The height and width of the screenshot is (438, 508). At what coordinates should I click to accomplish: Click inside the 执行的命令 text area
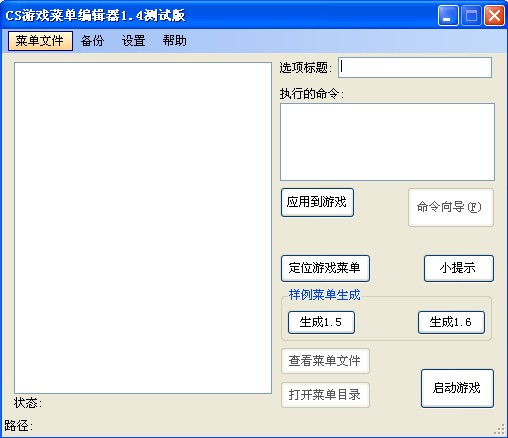pyautogui.click(x=387, y=142)
